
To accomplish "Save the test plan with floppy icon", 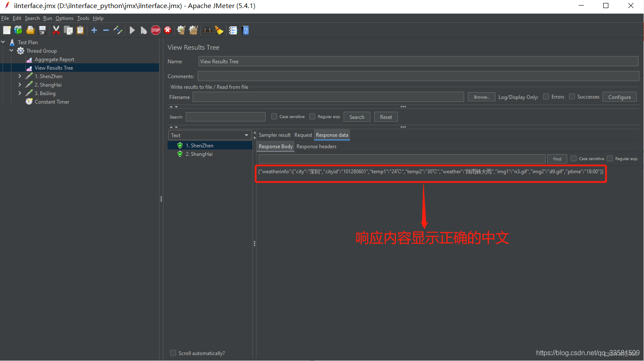I will point(42,30).
